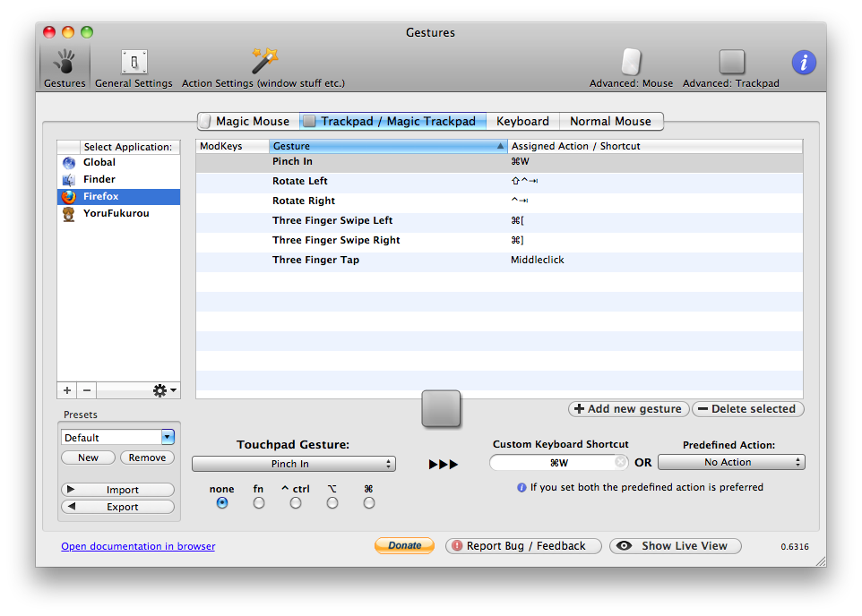Select the none modifier radio button
This screenshot has width=862, height=616.
click(x=222, y=503)
